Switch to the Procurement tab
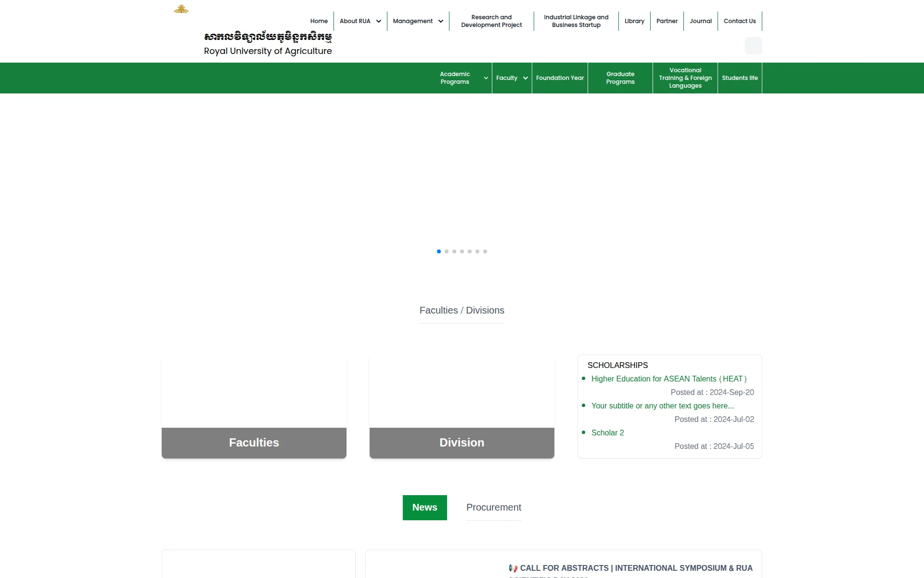Screen dimensions: 924x578 494,508
